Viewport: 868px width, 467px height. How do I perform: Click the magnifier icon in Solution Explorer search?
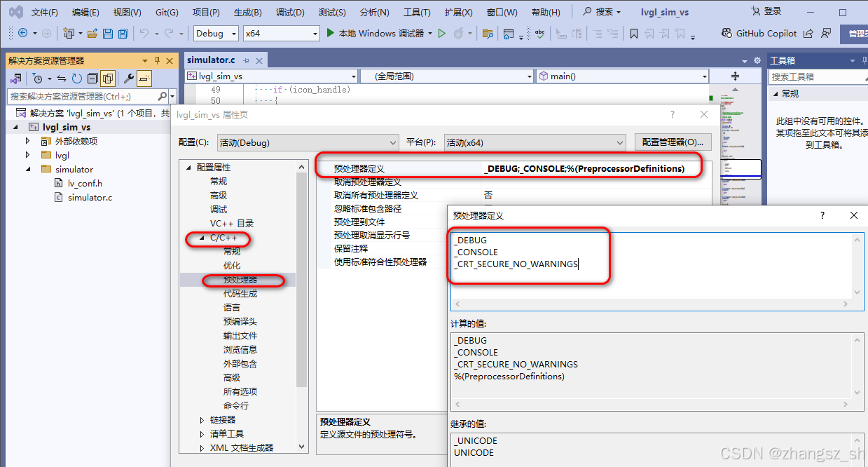coord(162,96)
